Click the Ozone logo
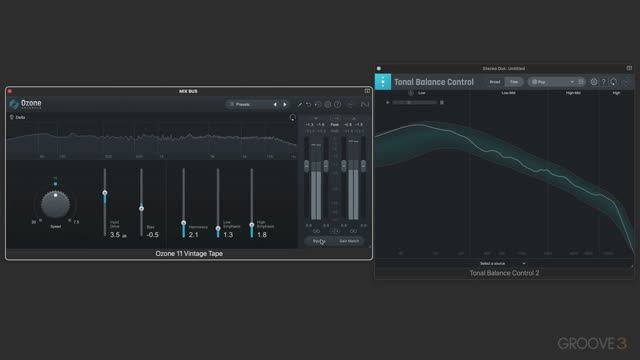The height and width of the screenshot is (360, 640). pos(26,104)
